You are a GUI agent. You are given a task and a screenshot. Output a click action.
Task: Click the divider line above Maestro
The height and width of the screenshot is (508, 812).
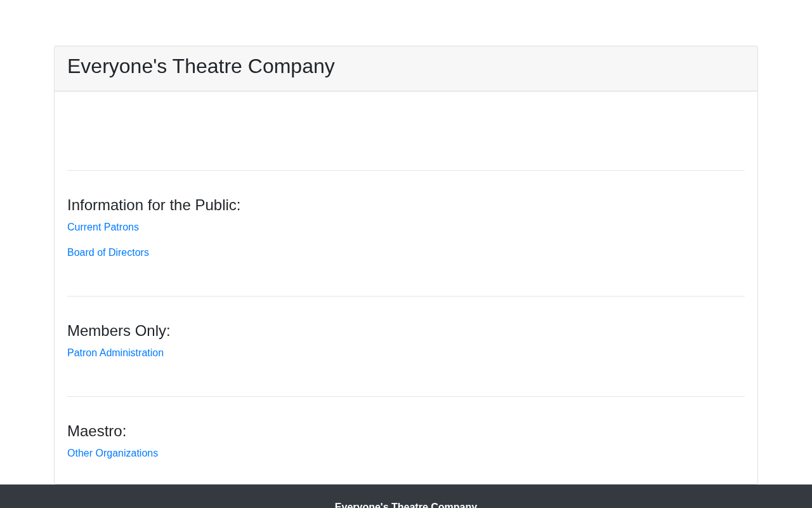(406, 396)
